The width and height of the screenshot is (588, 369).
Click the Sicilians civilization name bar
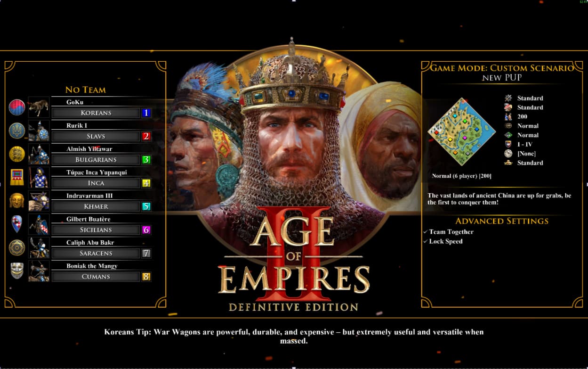tap(96, 230)
